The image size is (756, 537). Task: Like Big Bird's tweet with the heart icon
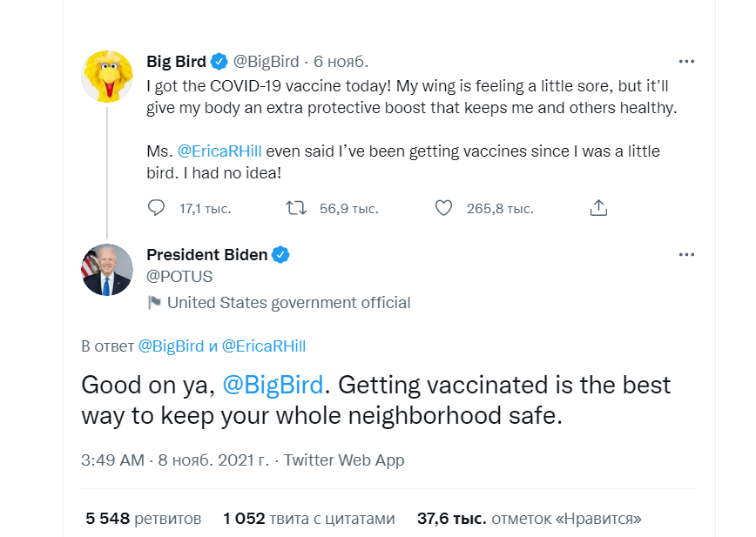pyautogui.click(x=444, y=208)
